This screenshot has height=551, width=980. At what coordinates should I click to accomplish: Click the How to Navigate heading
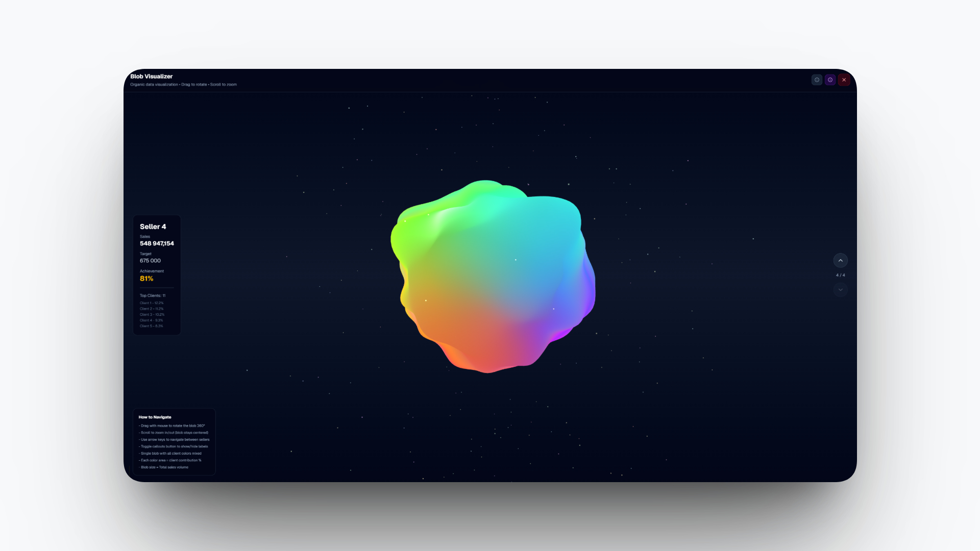(x=155, y=417)
